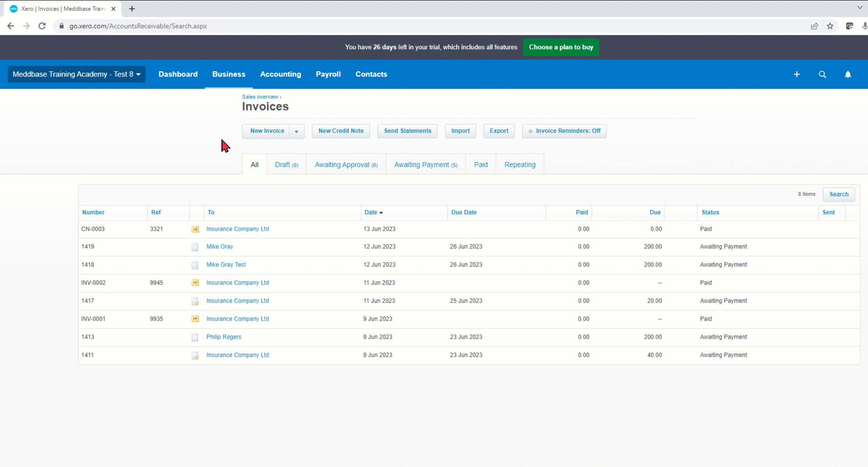Click the credit note icon beside CN-0003
Viewport: 868px width, 467px height.
[x=195, y=229]
